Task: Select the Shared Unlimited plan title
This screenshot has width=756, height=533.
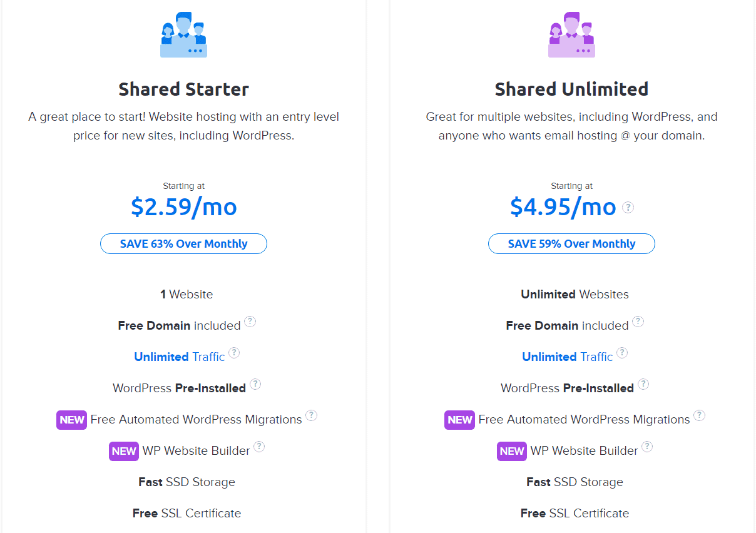Action: point(571,89)
